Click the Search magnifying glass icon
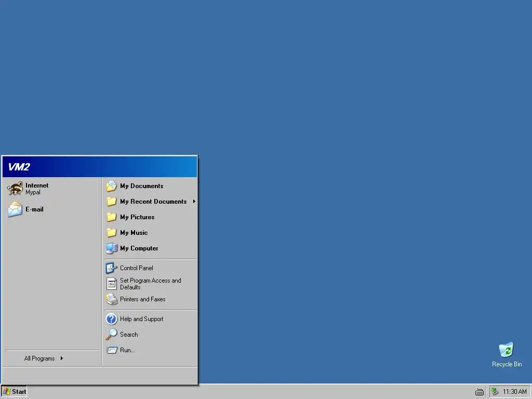 [x=111, y=335]
